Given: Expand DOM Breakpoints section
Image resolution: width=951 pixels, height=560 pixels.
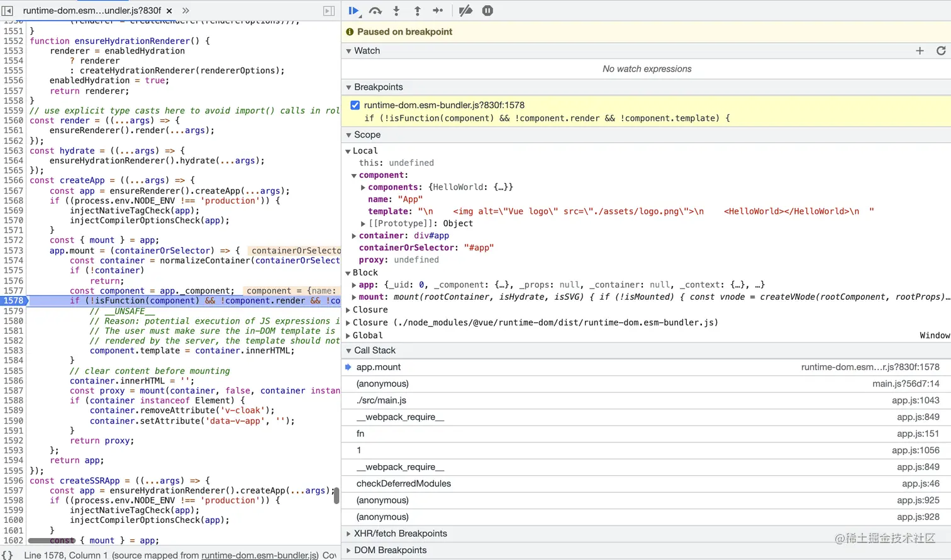Looking at the screenshot, I should point(348,550).
